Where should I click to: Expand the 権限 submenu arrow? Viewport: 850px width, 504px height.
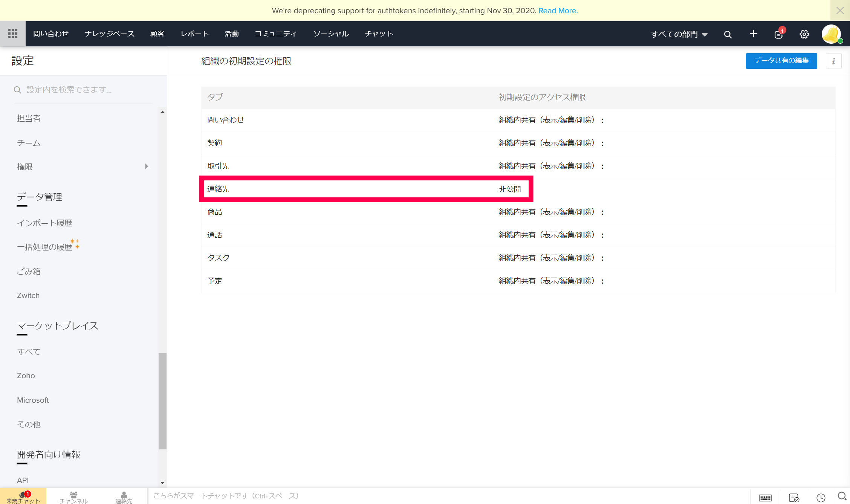click(147, 166)
